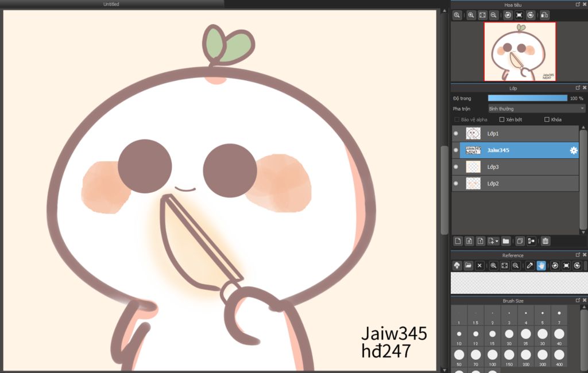The height and width of the screenshot is (373, 588).
Task: Reset Navigator zoom to 100% magnifier
Action: (x=457, y=15)
